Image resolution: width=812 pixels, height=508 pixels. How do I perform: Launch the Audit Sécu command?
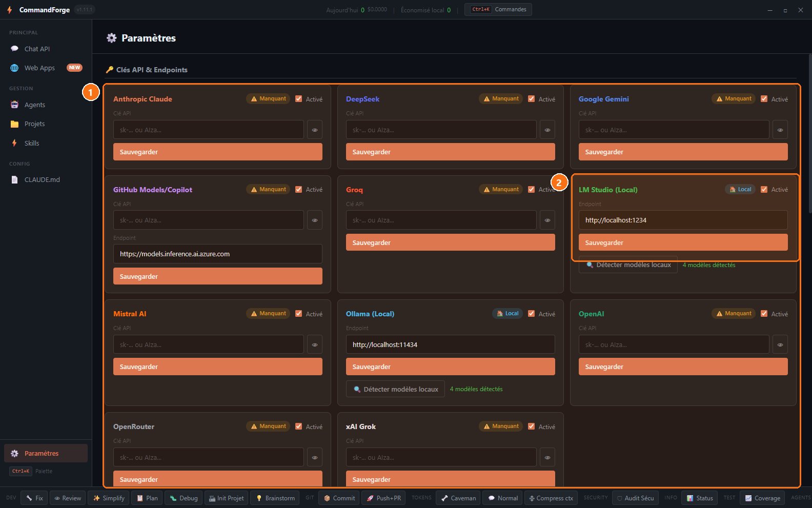(x=635, y=498)
